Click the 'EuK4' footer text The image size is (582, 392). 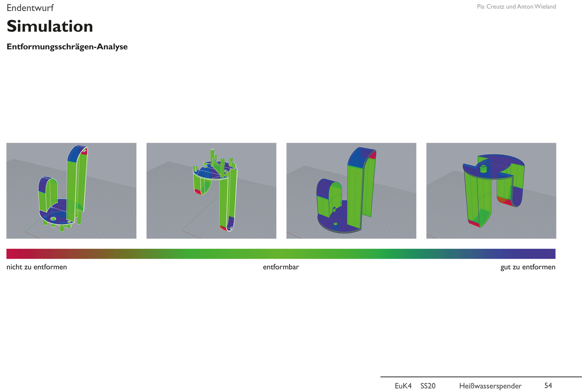403,386
